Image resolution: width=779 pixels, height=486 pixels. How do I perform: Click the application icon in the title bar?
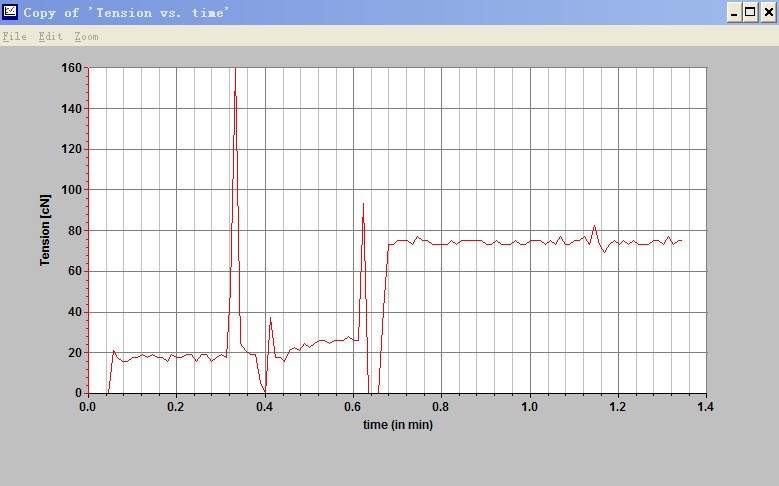(10, 12)
